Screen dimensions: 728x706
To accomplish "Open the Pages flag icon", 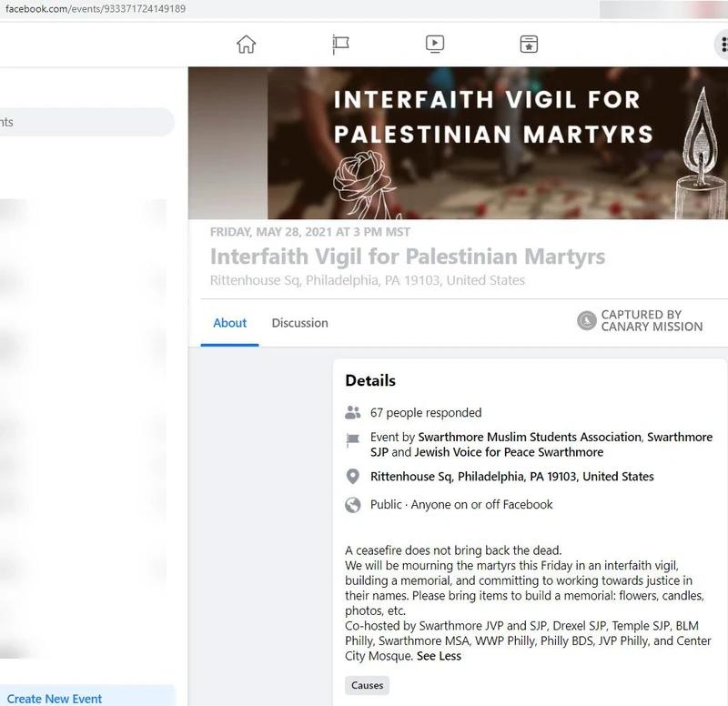I will pyautogui.click(x=340, y=45).
